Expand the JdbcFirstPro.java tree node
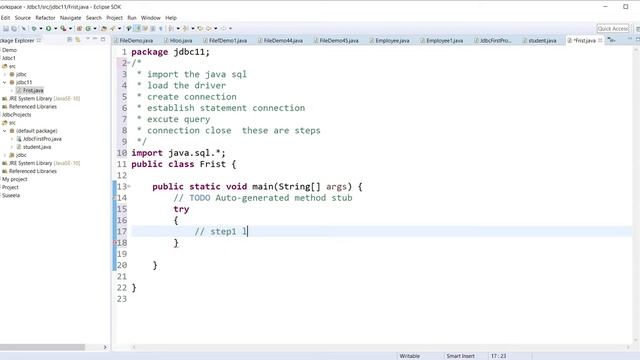 tap(12, 139)
